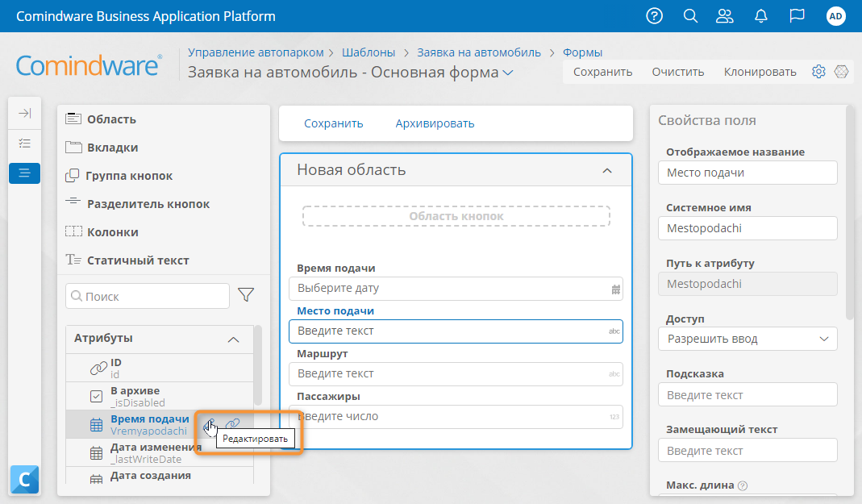The height and width of the screenshot is (504, 862).
Task: Open the checklist sidebar icon
Action: click(x=25, y=144)
